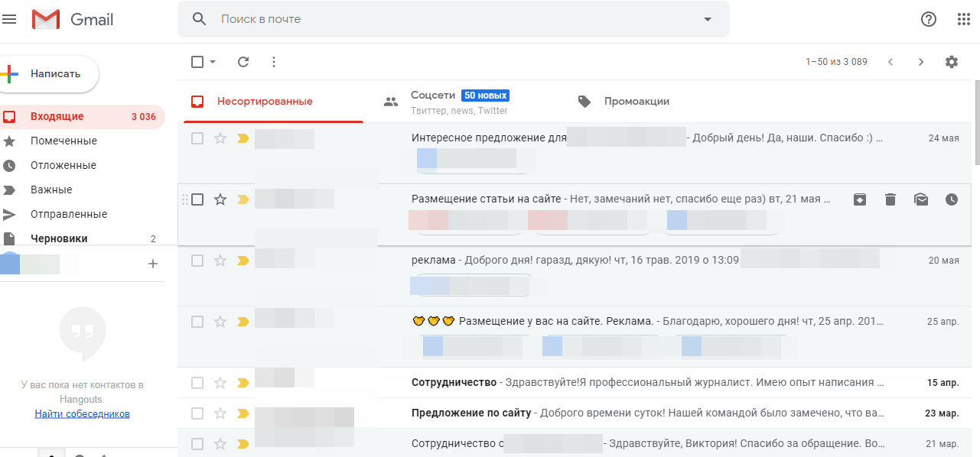
Task: Snooze the hovered email with clock icon
Action: pyautogui.click(x=952, y=199)
